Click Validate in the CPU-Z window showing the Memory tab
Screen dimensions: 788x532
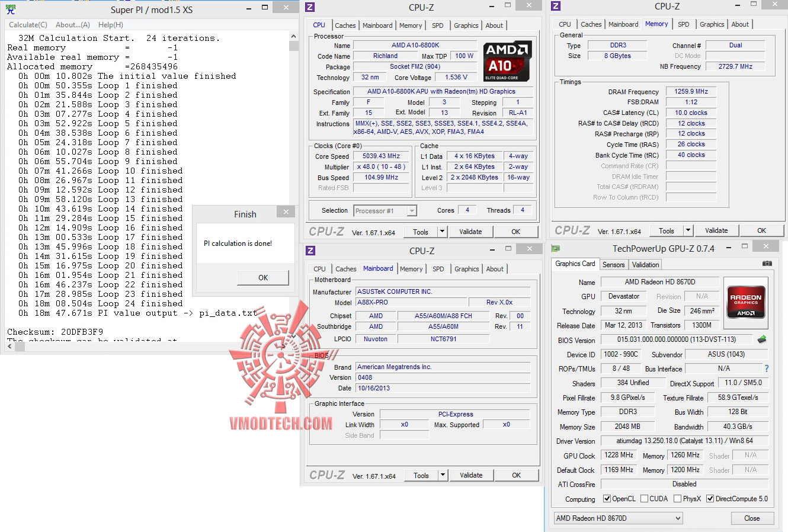coord(716,230)
